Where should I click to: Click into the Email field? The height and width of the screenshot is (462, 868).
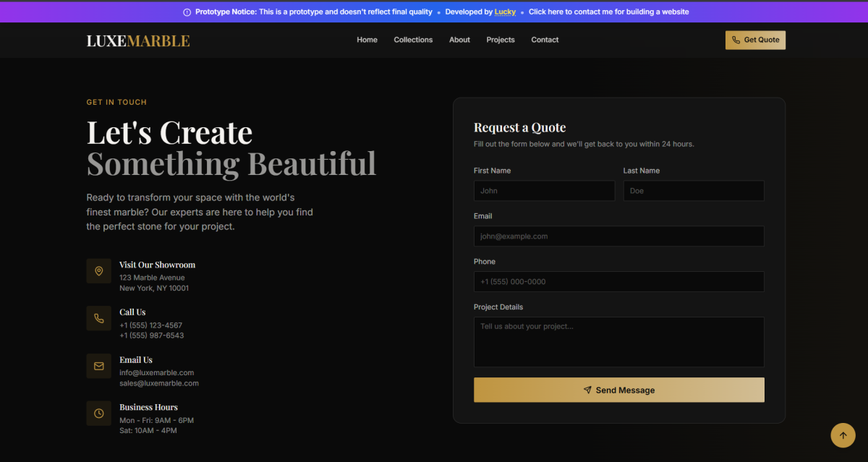tap(618, 236)
